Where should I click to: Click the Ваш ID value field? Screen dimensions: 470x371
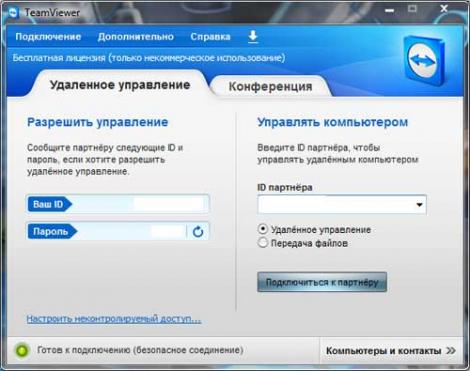click(140, 204)
